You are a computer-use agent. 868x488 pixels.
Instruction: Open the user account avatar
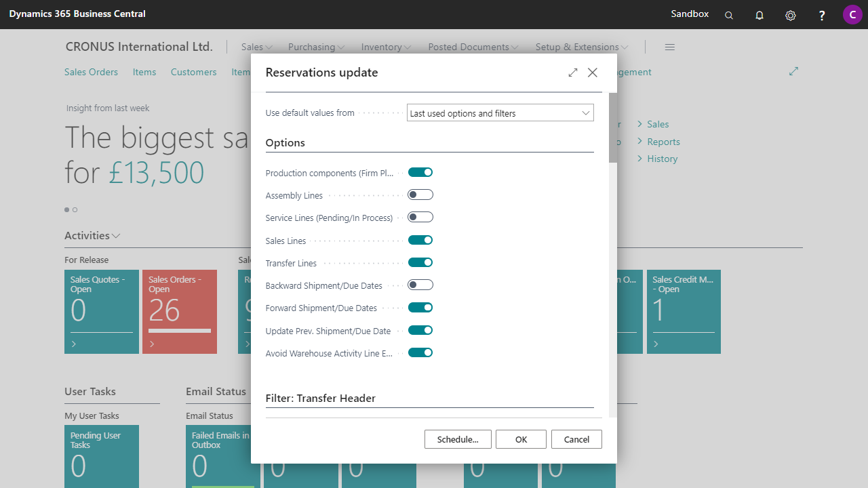tap(852, 14)
